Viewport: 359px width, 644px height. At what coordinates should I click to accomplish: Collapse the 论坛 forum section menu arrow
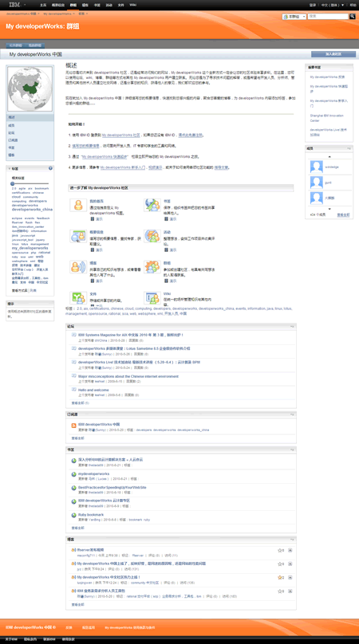[292, 326]
